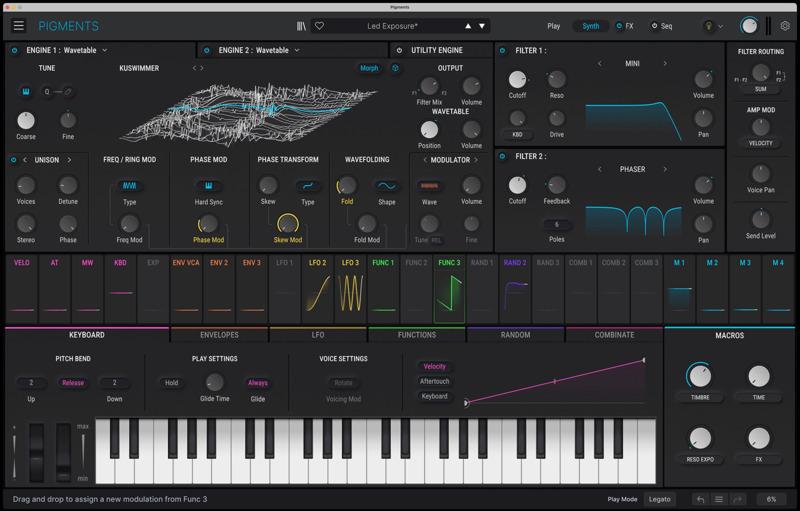This screenshot has width=800, height=511.
Task: Open the settings gear icon
Action: (x=784, y=26)
